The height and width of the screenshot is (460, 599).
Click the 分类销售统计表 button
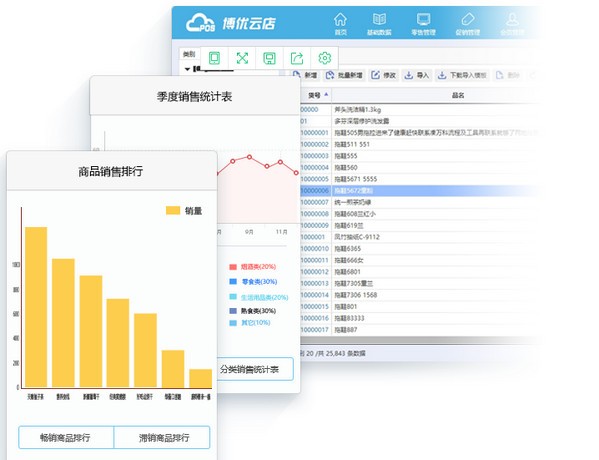click(255, 369)
